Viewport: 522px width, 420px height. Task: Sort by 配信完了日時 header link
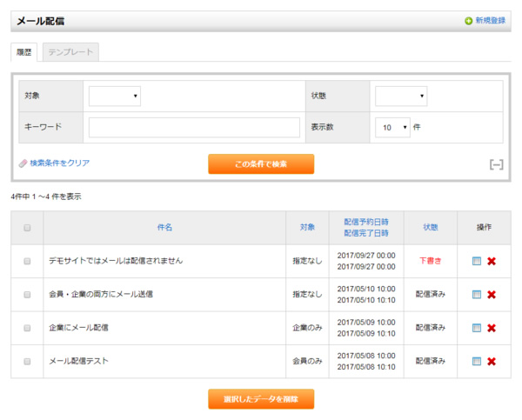pos(366,233)
